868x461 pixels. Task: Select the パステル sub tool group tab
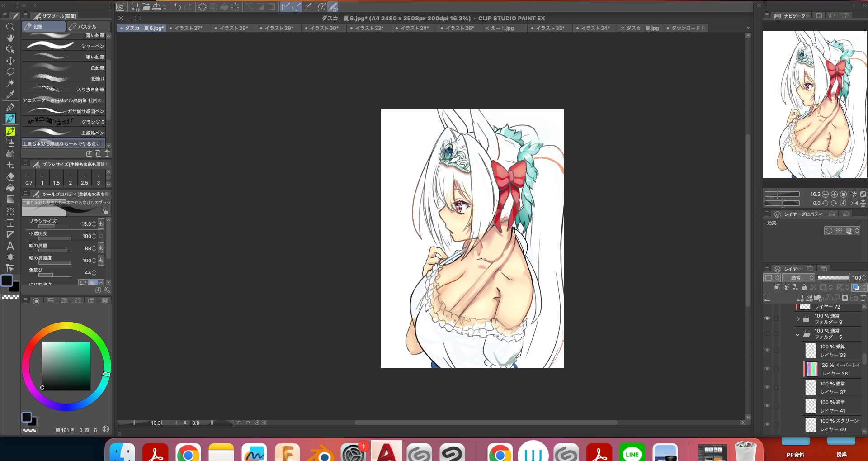tap(89, 27)
